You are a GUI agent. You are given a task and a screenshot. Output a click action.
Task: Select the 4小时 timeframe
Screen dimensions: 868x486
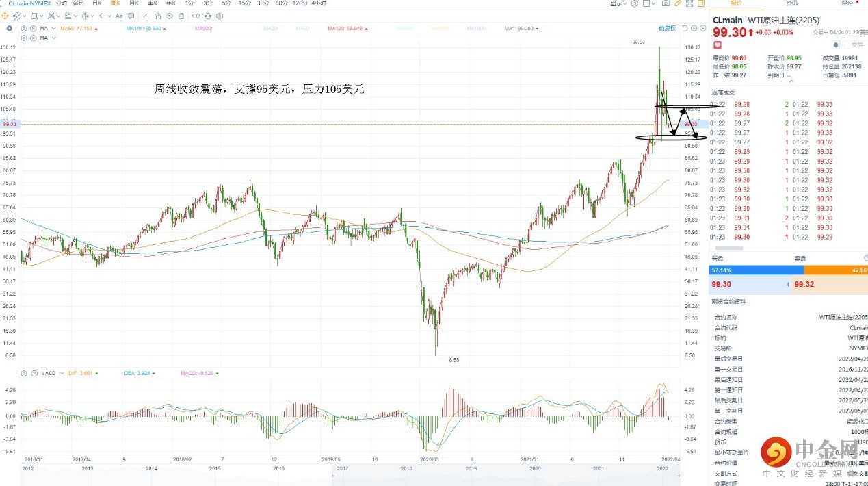[319, 3]
